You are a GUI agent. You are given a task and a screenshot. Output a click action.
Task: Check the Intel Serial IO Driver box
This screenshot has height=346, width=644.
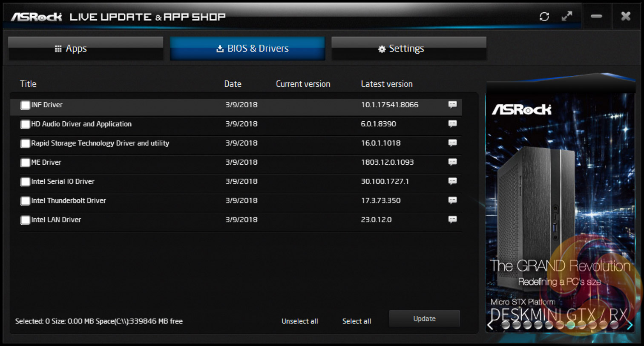(25, 182)
